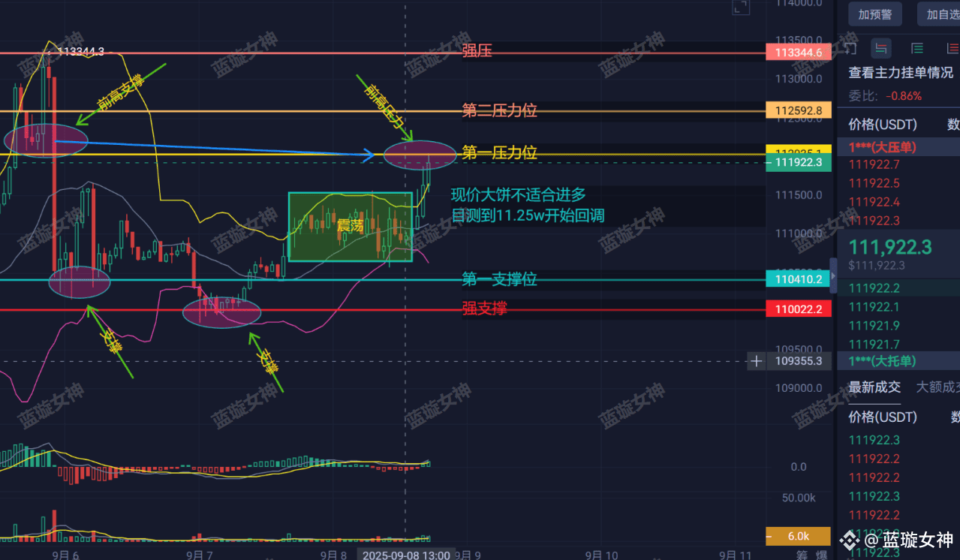Switch to 最新成交 tab
Image resolution: width=960 pixels, height=560 pixels.
tap(874, 387)
